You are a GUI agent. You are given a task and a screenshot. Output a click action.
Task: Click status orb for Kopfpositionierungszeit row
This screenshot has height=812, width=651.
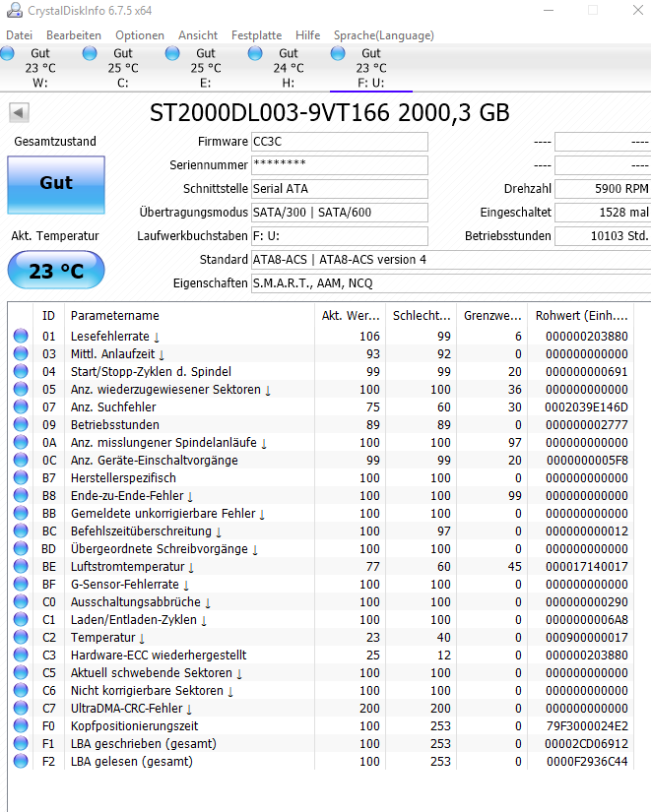[21, 725]
